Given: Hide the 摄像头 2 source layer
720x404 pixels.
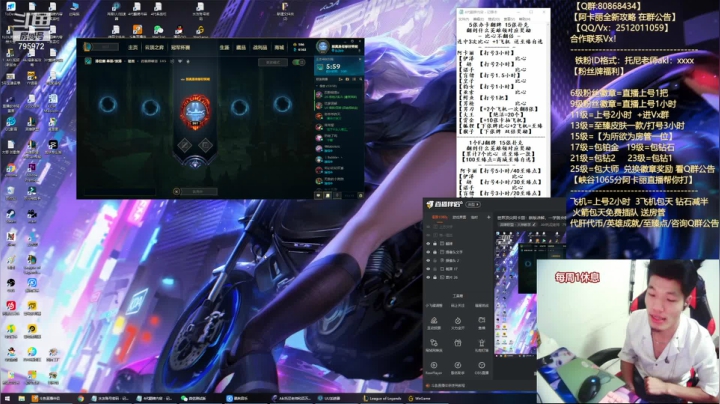Looking at the screenshot, I should 428,260.
